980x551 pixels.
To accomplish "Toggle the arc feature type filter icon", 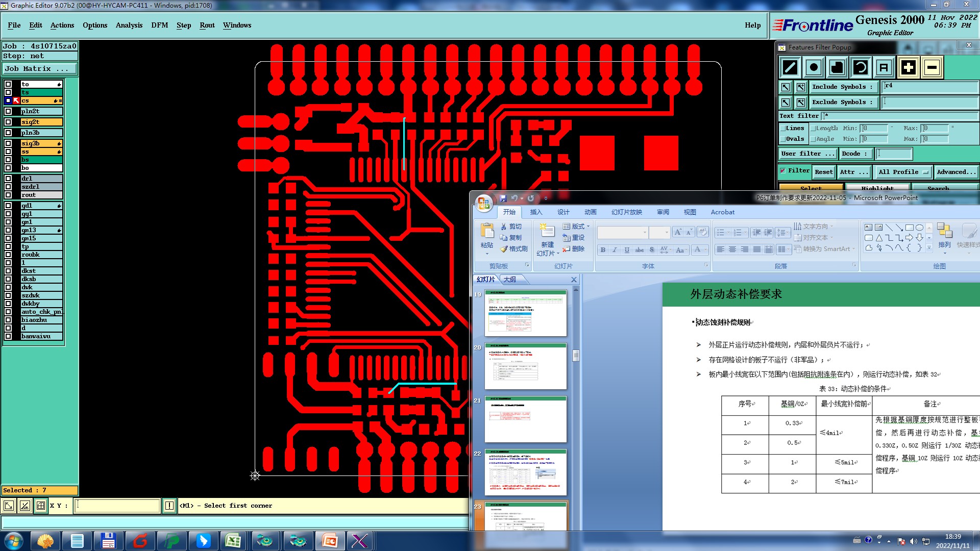I will pyautogui.click(x=861, y=67).
